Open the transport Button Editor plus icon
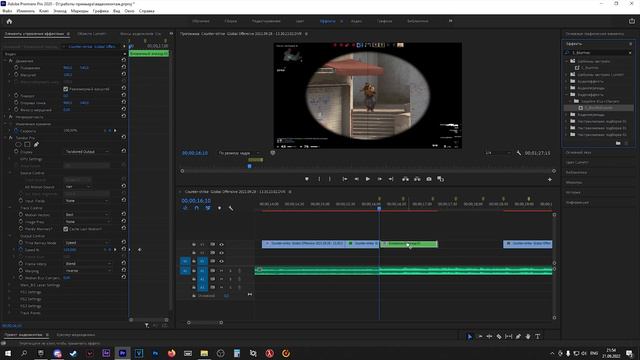This screenshot has width=640, height=360. [550, 180]
